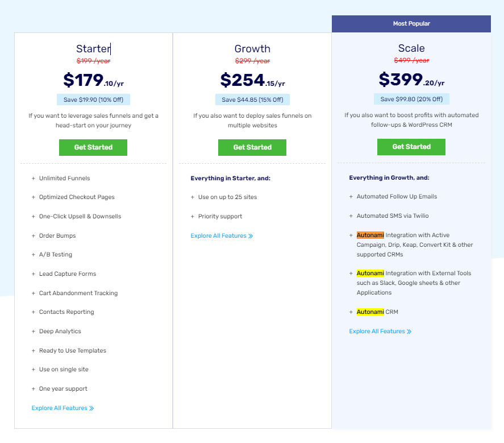Open Explore All Features link in Starter column

(x=60, y=408)
